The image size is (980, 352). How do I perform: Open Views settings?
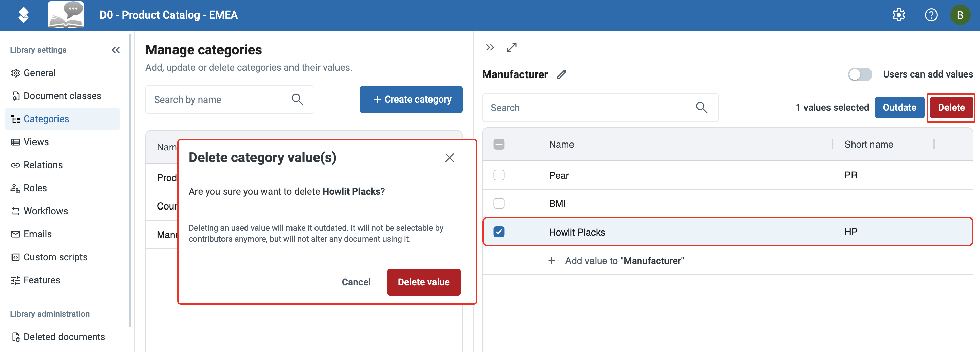[62, 142]
